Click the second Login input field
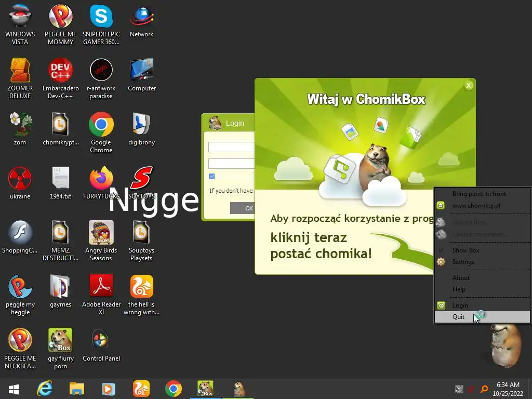Screen dimensions: 532x399 click(231, 164)
